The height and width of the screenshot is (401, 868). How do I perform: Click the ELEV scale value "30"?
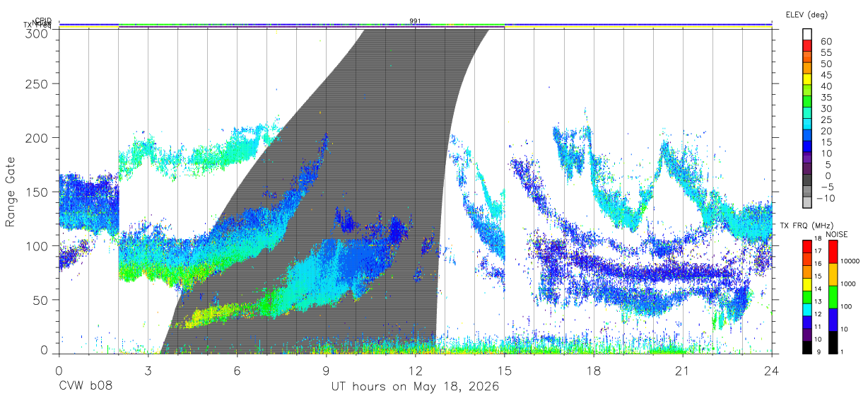826,109
